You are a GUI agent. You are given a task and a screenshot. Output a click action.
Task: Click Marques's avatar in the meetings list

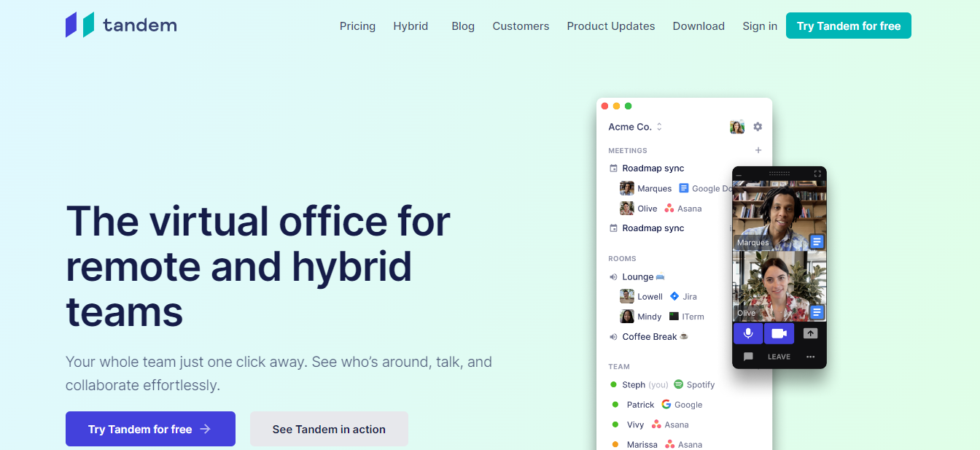pos(627,188)
